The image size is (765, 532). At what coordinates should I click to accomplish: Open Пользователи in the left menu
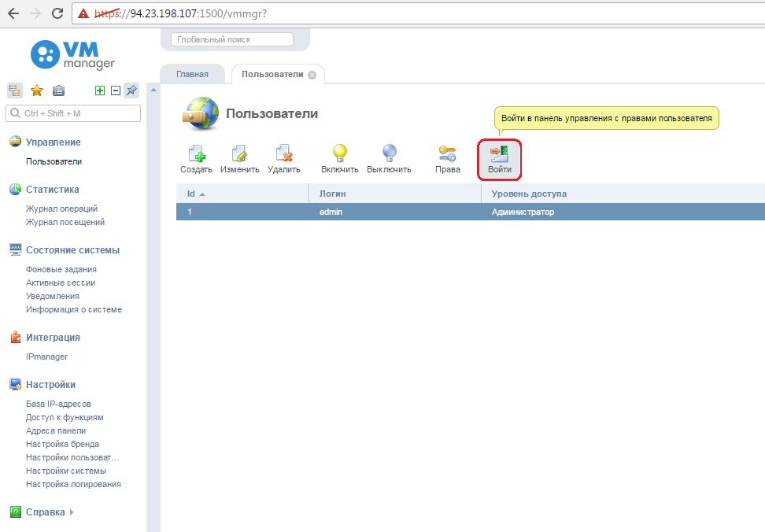coord(54,161)
